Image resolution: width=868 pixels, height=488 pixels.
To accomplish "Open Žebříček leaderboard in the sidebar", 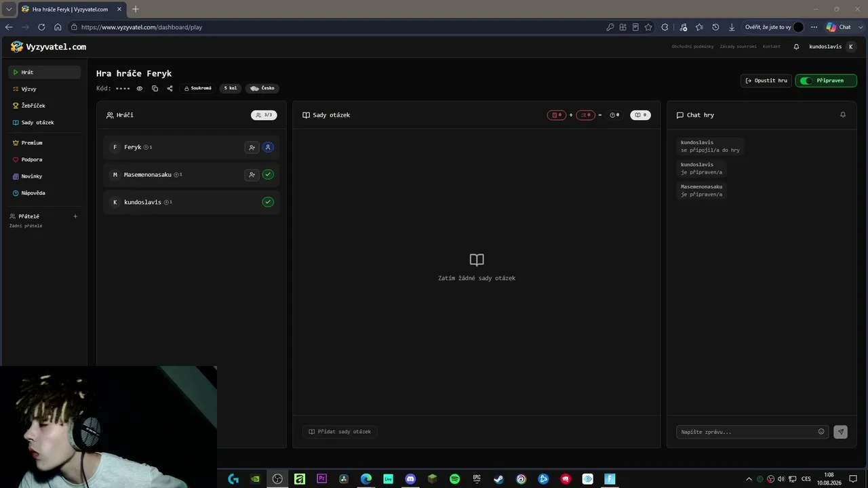I will (x=44, y=106).
